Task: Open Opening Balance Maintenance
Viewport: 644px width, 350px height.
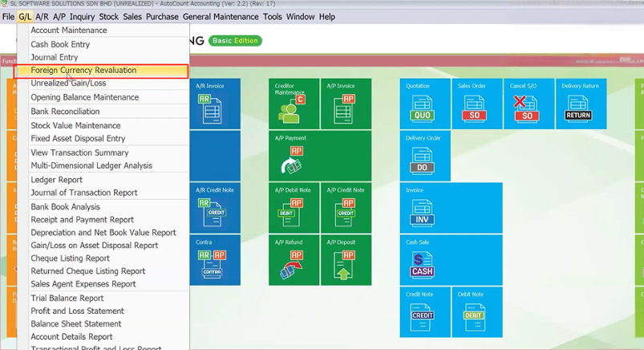Action: [x=103, y=97]
